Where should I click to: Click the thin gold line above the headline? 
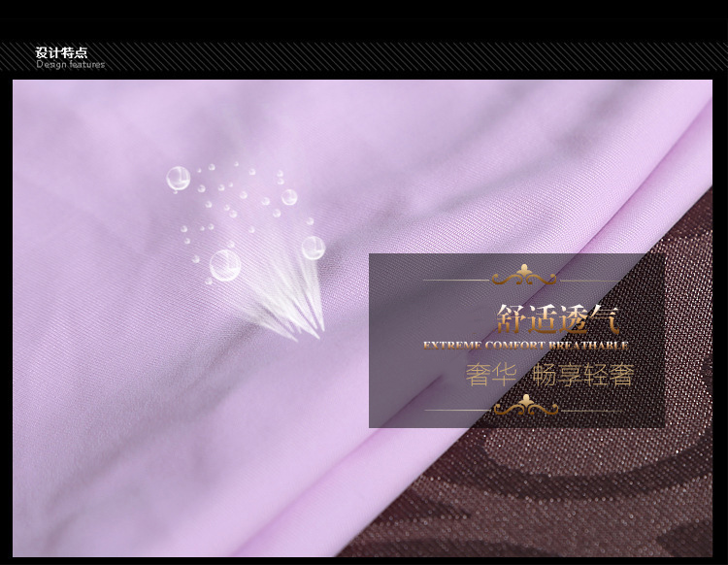tap(456, 280)
